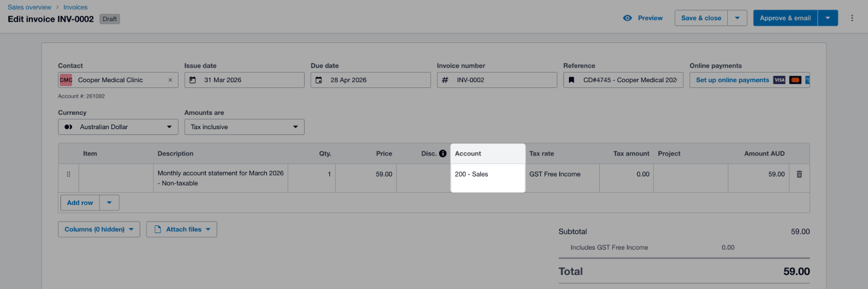
Task: Click the Preview eye icon
Action: [628, 18]
